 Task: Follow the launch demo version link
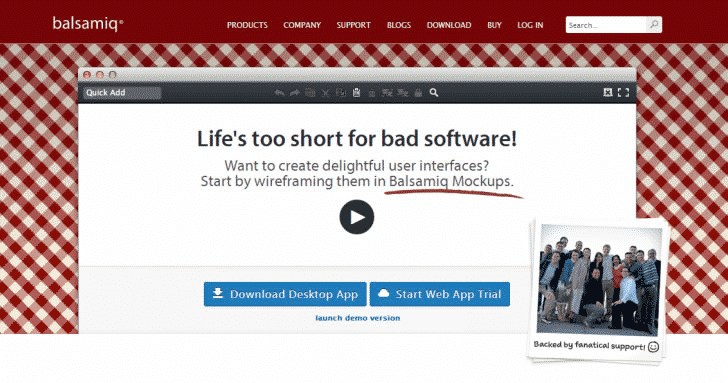tap(358, 318)
